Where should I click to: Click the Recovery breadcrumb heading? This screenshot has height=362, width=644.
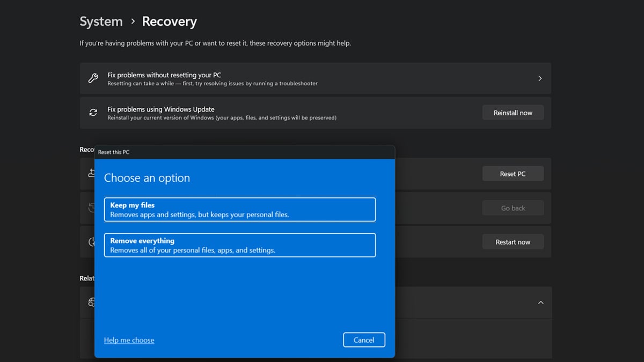(x=170, y=21)
